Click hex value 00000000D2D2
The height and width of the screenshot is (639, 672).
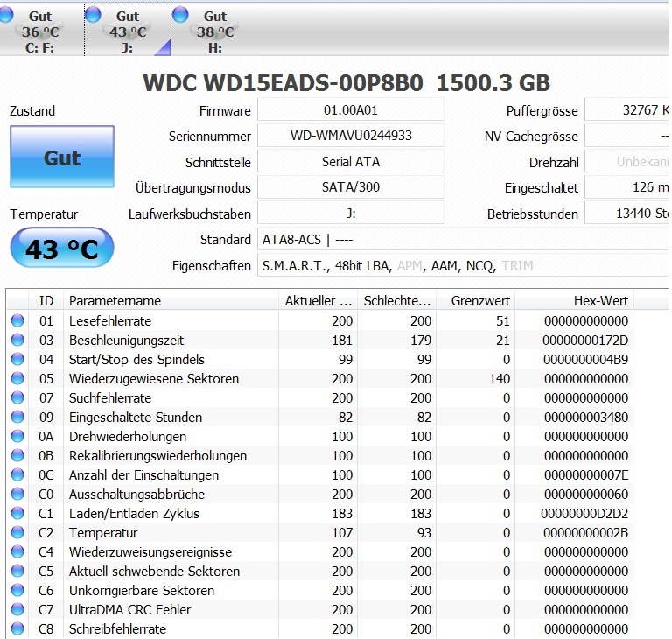[584, 513]
